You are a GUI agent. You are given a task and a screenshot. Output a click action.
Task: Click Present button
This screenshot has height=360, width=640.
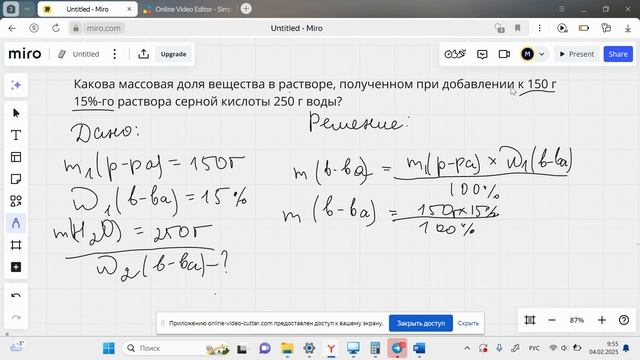tap(577, 54)
